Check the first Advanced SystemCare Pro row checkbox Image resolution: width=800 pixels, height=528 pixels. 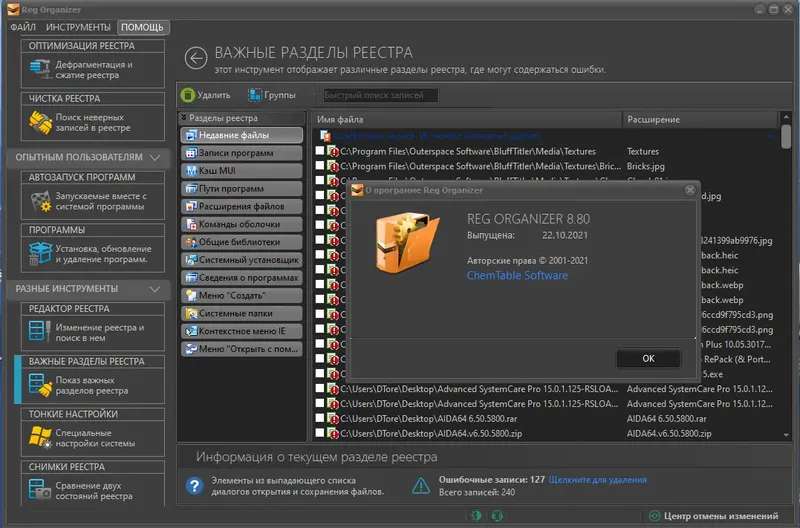[320, 388]
